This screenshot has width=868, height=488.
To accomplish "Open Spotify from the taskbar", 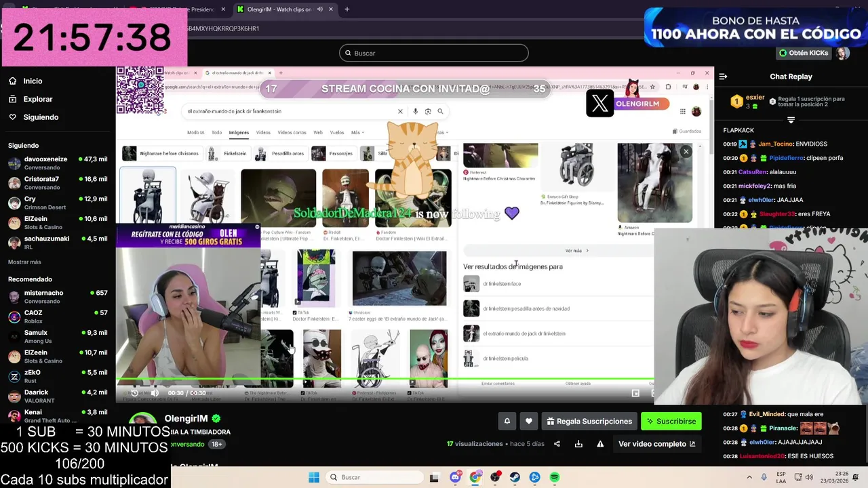I will tap(555, 477).
